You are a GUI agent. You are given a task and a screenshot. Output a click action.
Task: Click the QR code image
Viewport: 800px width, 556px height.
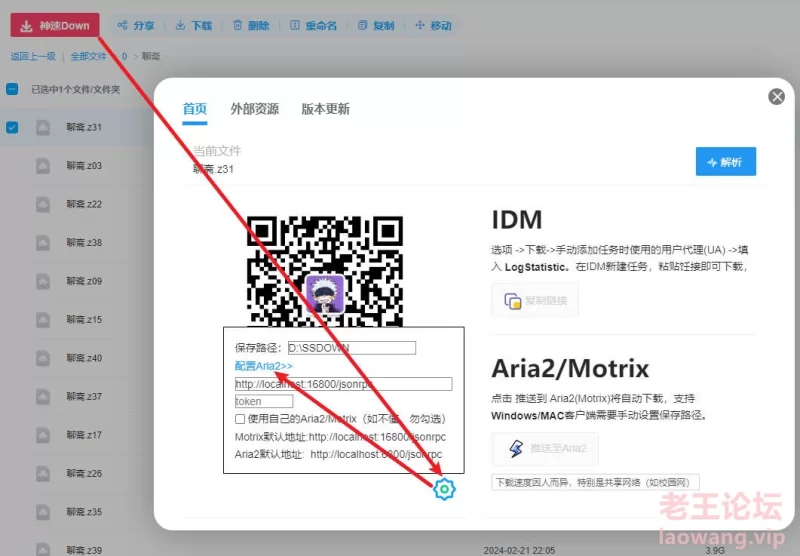(x=325, y=271)
